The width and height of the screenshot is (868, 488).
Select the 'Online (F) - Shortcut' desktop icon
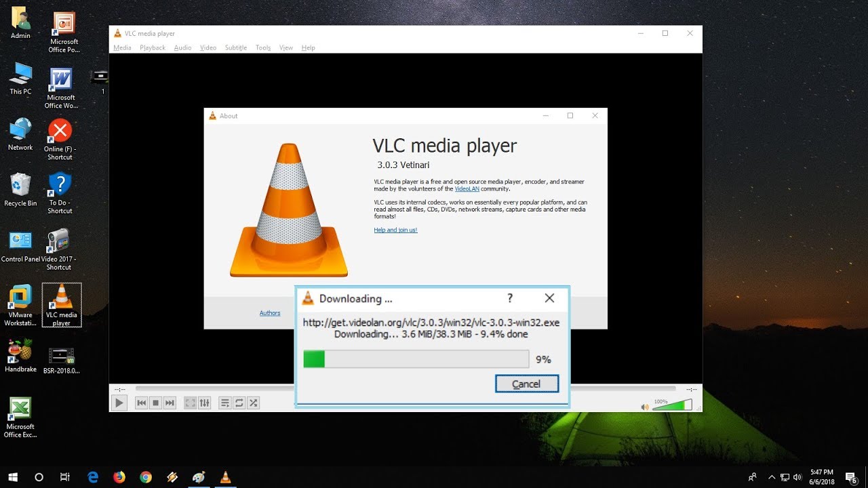pos(60,140)
